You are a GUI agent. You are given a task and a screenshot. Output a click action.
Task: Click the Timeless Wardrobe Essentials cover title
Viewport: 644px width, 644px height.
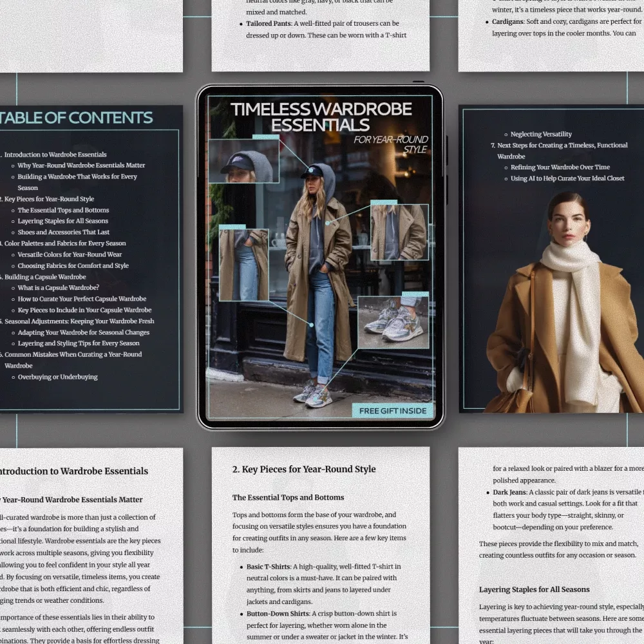[x=321, y=117]
